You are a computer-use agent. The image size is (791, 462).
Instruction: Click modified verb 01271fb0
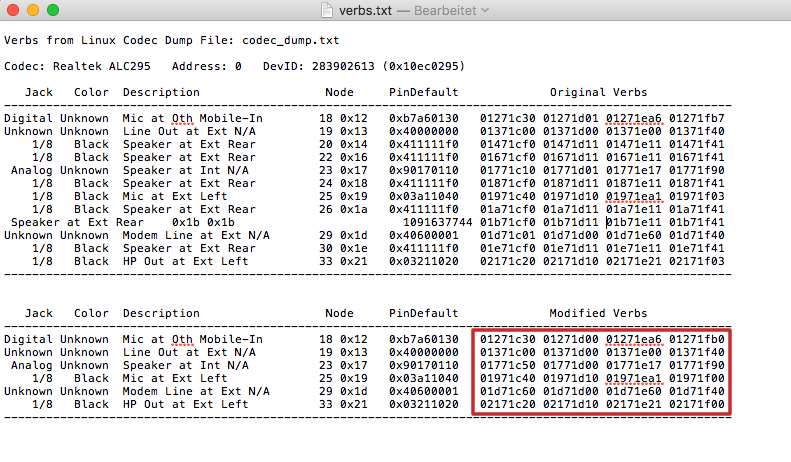click(x=697, y=339)
